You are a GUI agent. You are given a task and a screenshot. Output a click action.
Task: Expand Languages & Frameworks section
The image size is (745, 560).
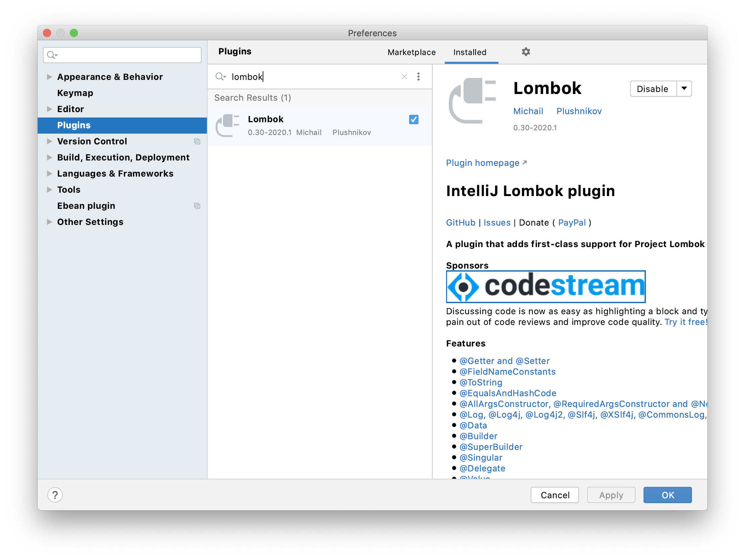click(x=49, y=174)
